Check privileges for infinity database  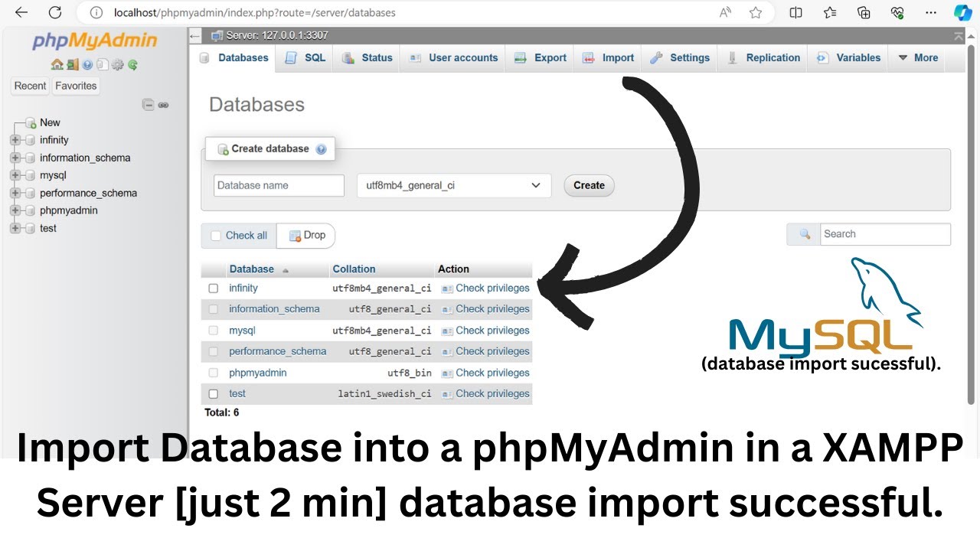pos(492,289)
